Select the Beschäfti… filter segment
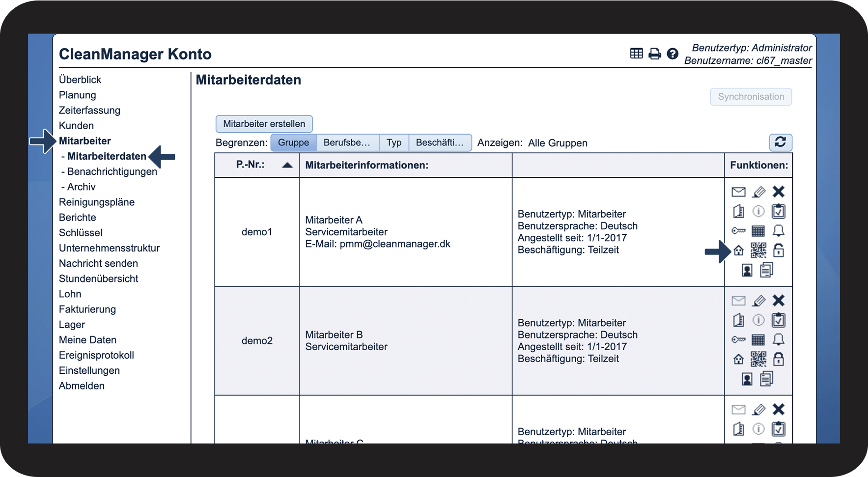 (x=440, y=142)
